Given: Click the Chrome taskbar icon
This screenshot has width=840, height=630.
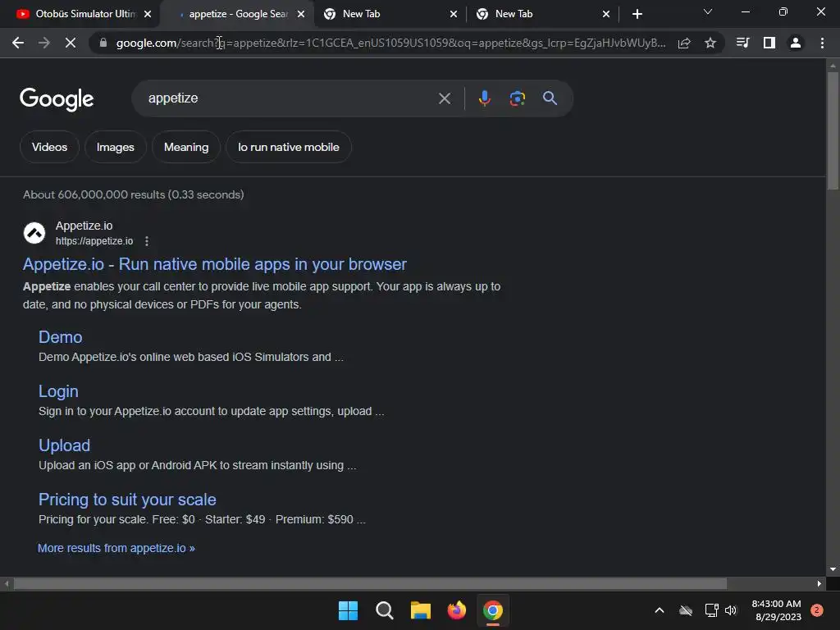Looking at the screenshot, I should coord(493,610).
